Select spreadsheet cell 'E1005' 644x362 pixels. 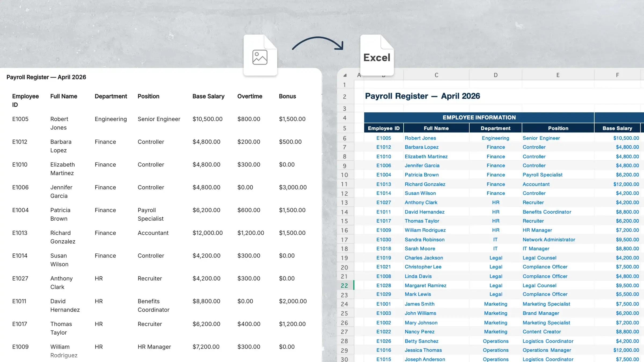point(384,138)
